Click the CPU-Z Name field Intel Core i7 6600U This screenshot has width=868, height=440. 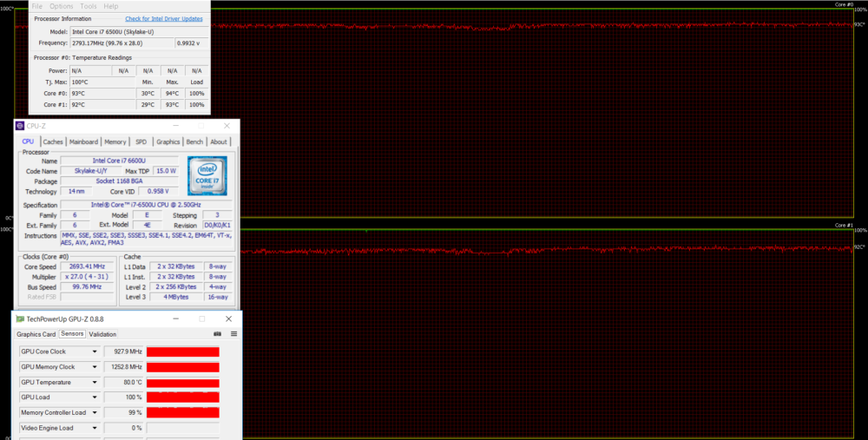click(119, 161)
